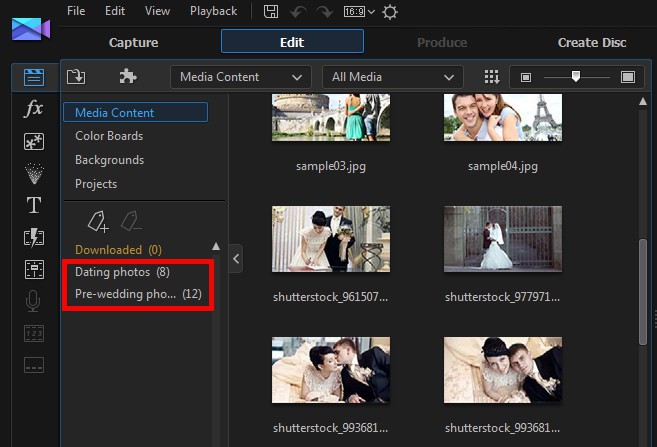Screen dimensions: 657x447
Task: Click the Undo arrow icon
Action: pos(298,12)
